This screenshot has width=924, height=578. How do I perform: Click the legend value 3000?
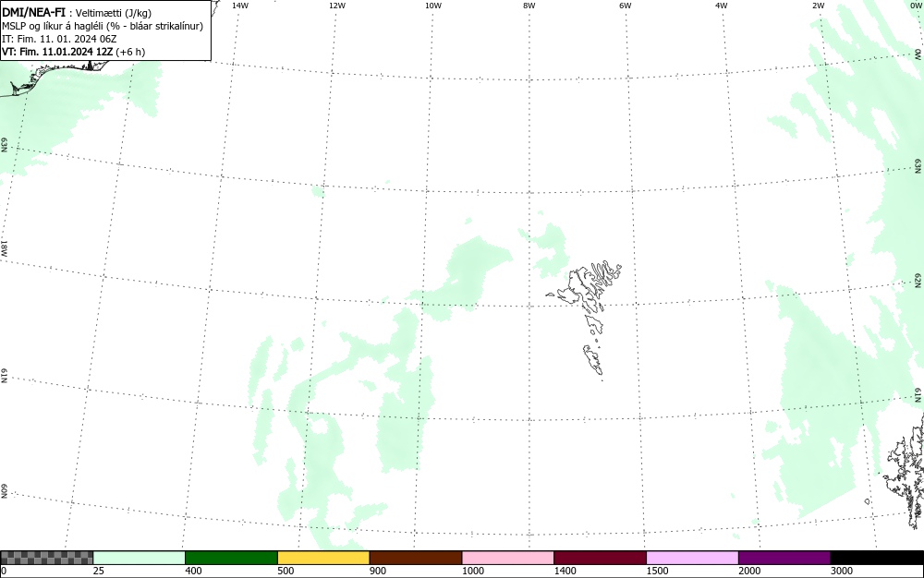(x=842, y=571)
